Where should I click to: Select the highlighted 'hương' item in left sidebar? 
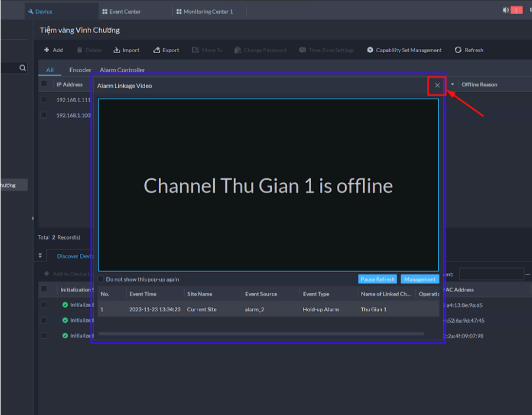[14, 185]
